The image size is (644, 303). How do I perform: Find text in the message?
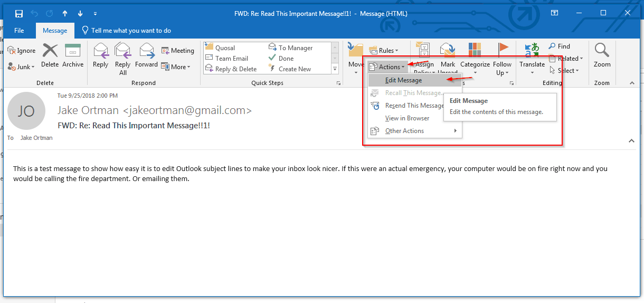tap(560, 46)
